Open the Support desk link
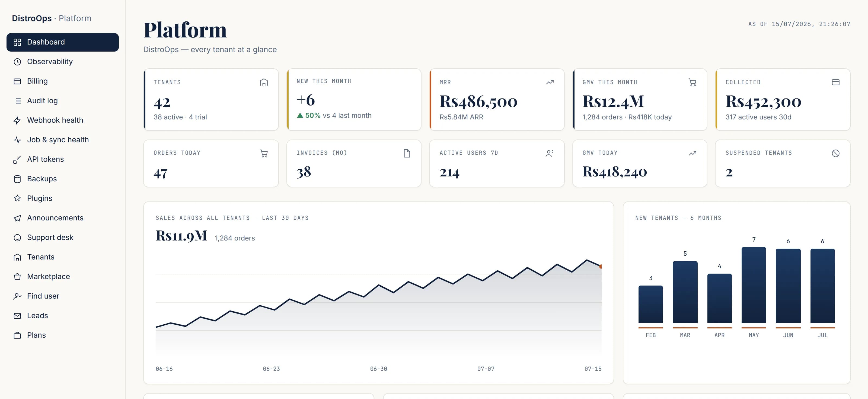868x399 pixels. click(x=63, y=237)
